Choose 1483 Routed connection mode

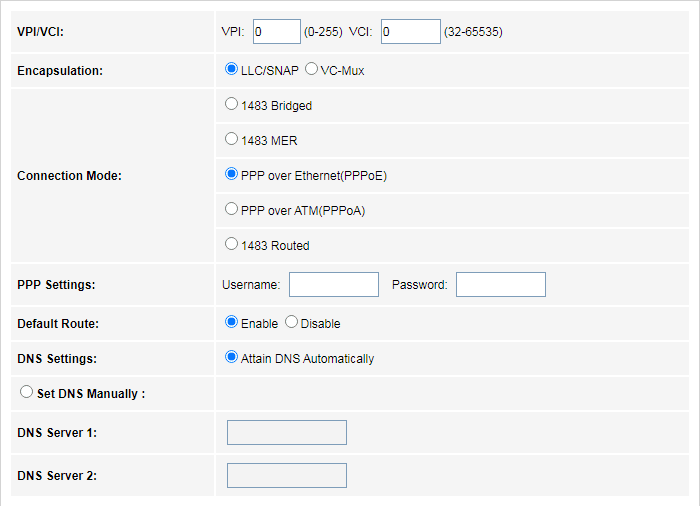pos(232,244)
